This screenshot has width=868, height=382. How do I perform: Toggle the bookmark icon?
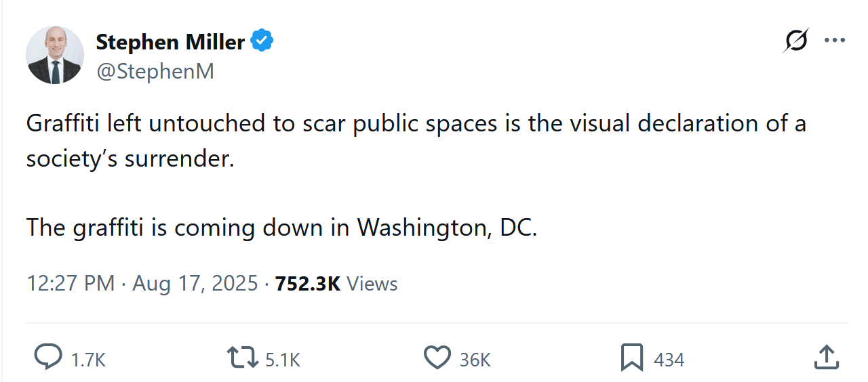(x=631, y=358)
